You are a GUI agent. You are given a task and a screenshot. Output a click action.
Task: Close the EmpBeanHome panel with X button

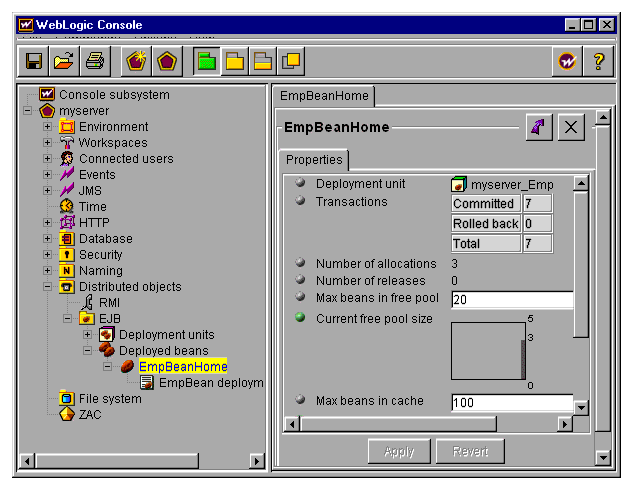tap(571, 127)
